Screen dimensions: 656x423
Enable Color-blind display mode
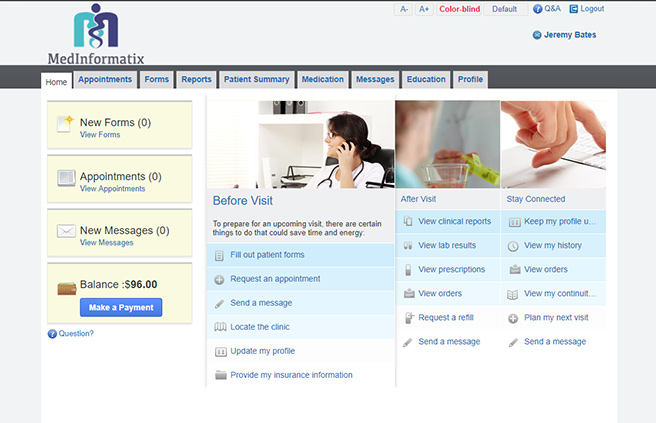tap(459, 9)
